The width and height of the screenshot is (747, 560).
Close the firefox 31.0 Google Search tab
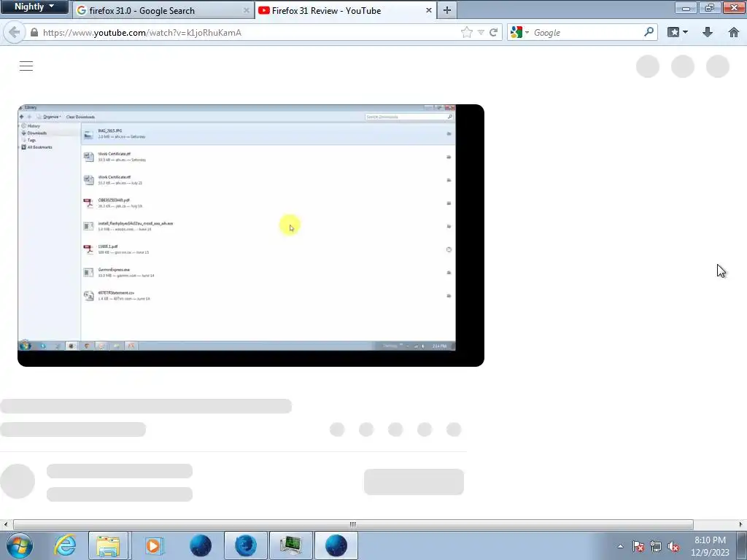click(247, 10)
